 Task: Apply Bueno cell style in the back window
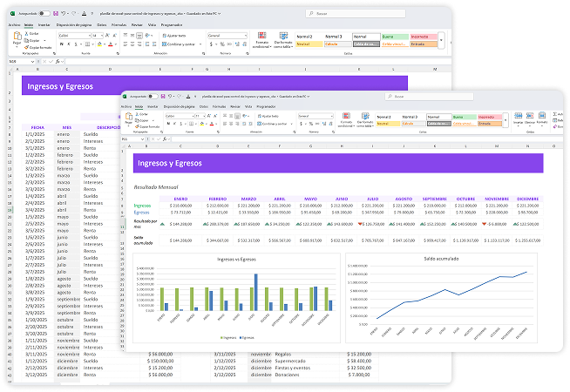(395, 37)
